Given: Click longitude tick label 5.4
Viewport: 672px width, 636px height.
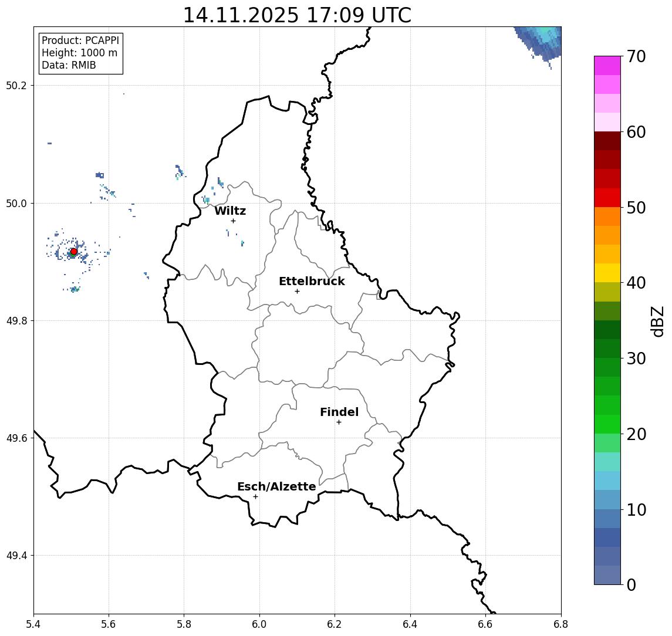Looking at the screenshot, I should (33, 624).
